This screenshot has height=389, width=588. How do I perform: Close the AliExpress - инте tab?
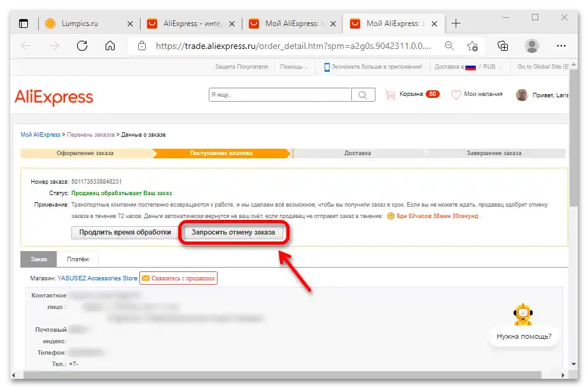pos(232,24)
